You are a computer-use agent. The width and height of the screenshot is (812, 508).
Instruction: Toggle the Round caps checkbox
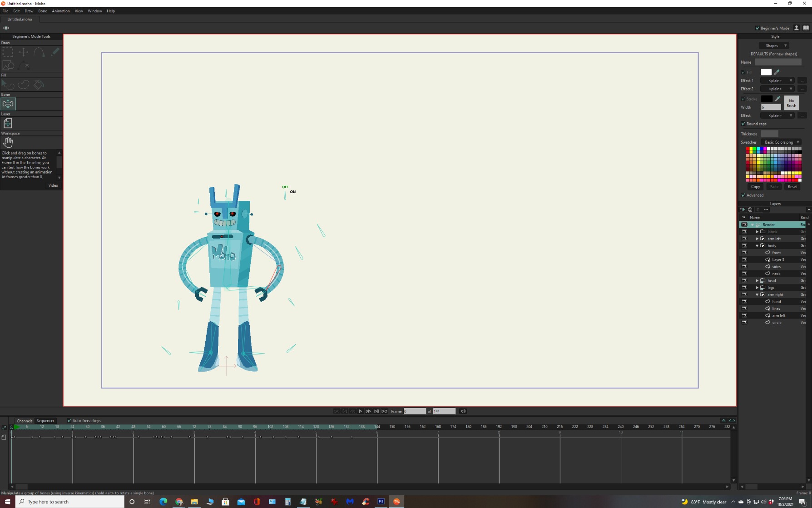[743, 124]
